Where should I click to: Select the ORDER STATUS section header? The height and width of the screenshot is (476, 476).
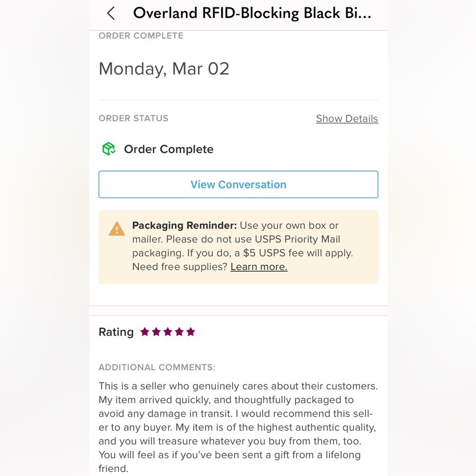pyautogui.click(x=133, y=119)
